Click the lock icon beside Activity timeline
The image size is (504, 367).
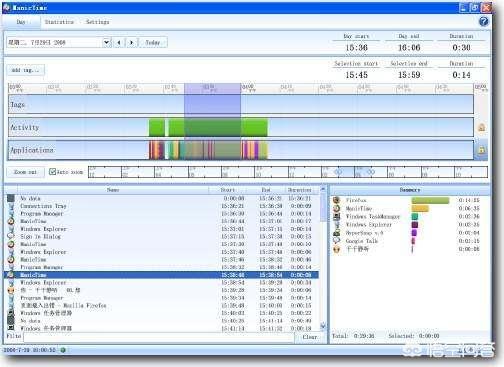click(x=481, y=127)
